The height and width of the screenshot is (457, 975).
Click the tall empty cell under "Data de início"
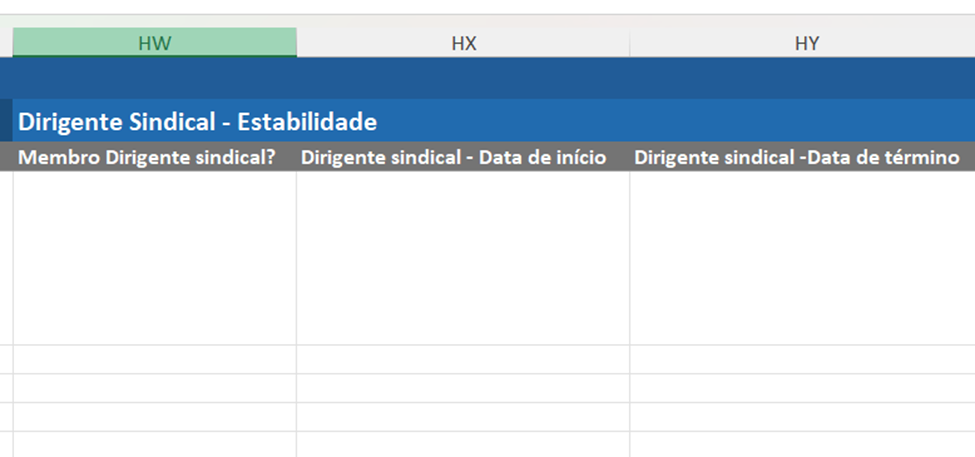point(463,257)
